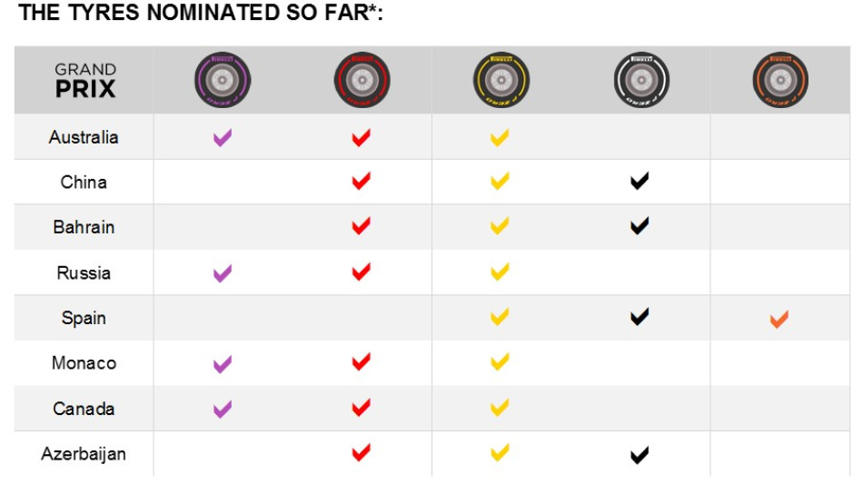
Task: Click Canada's red checkmark
Action: (362, 409)
